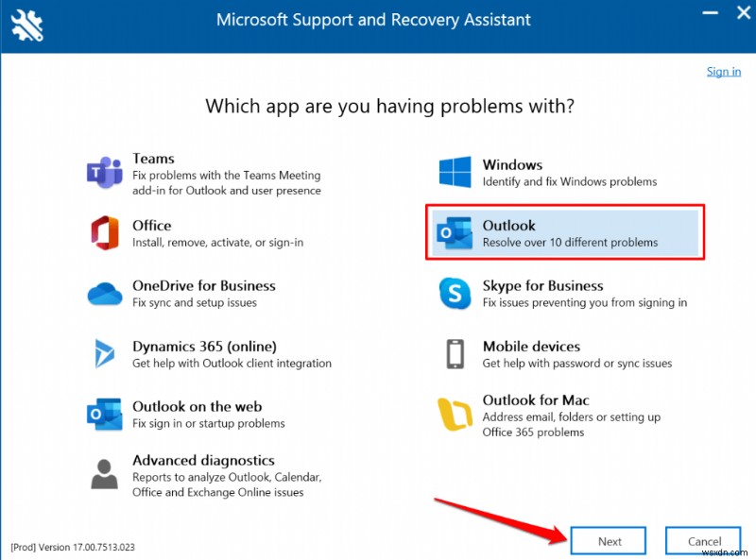756x560 pixels.
Task: Click the Windows icon to fix Windows problems
Action: (454, 173)
